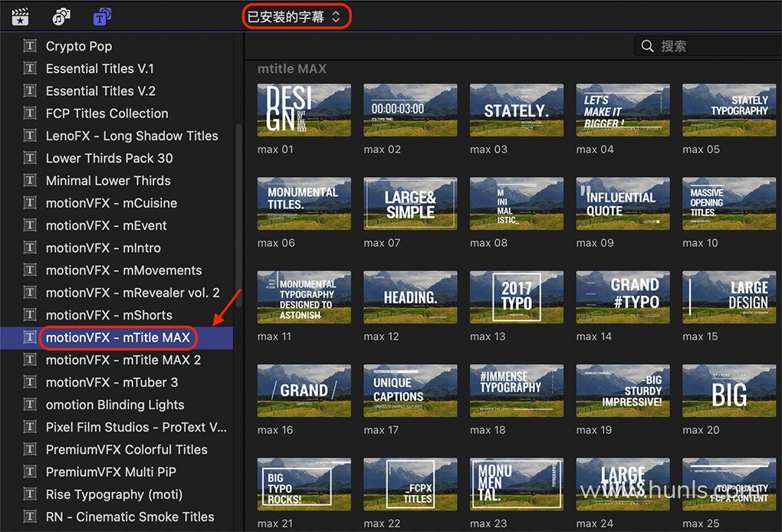This screenshot has width=782, height=532.
Task: Select the max 04 LET'S MAKE IT BIGGER thumbnail
Action: click(x=623, y=110)
